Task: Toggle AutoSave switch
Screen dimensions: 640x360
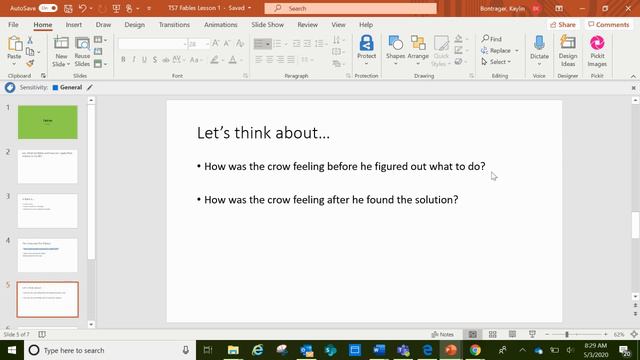Action: (48, 8)
